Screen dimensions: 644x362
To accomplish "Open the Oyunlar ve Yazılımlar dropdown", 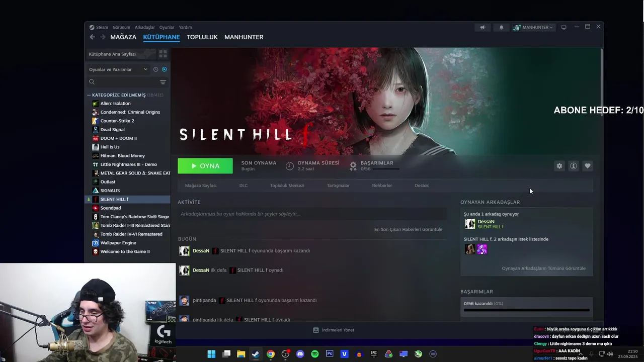I will point(118,69).
